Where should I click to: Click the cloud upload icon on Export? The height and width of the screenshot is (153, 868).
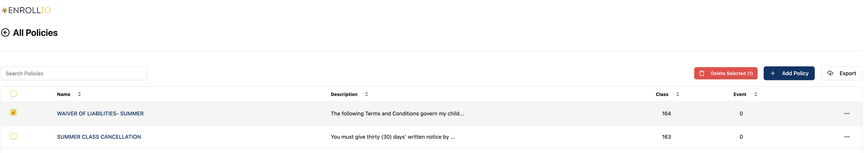tap(831, 73)
